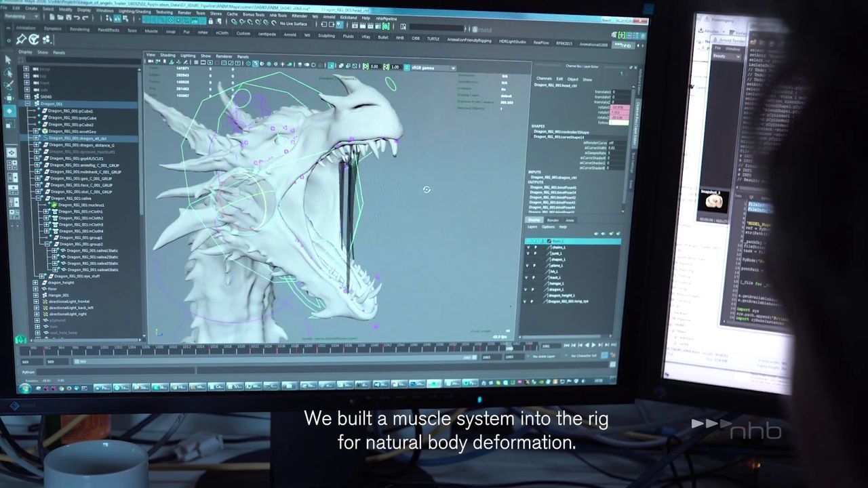The width and height of the screenshot is (868, 488).
Task: Open the Lighting/Shading main menu
Action: [x=134, y=11]
